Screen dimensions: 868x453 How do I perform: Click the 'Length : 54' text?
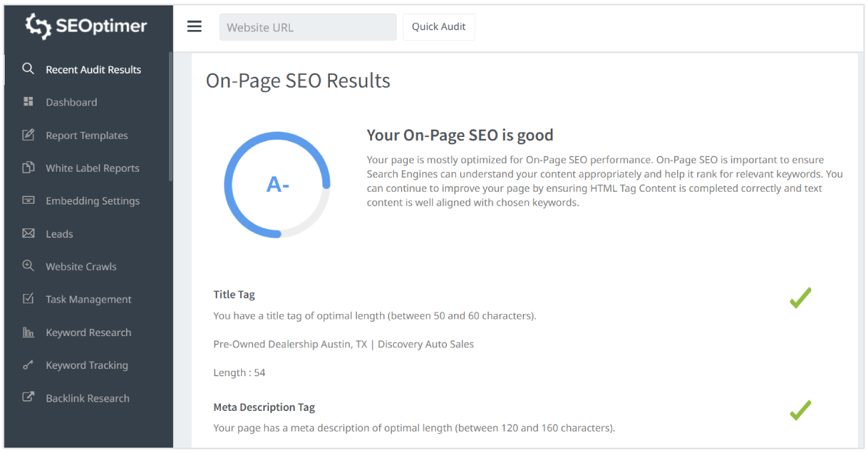240,373
